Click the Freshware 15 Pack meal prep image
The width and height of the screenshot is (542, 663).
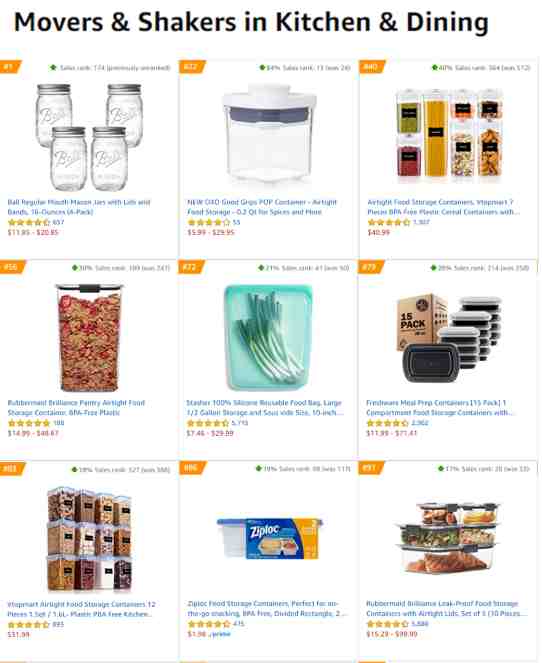pyautogui.click(x=449, y=339)
